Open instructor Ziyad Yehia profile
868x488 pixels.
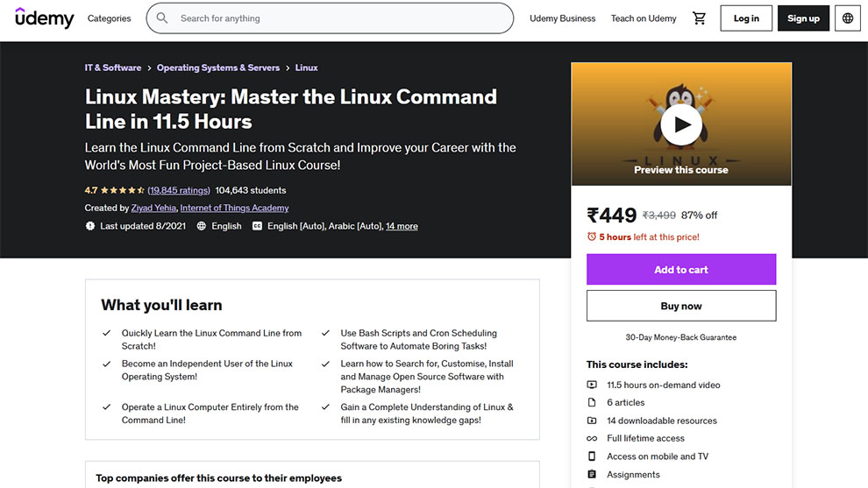click(x=154, y=208)
